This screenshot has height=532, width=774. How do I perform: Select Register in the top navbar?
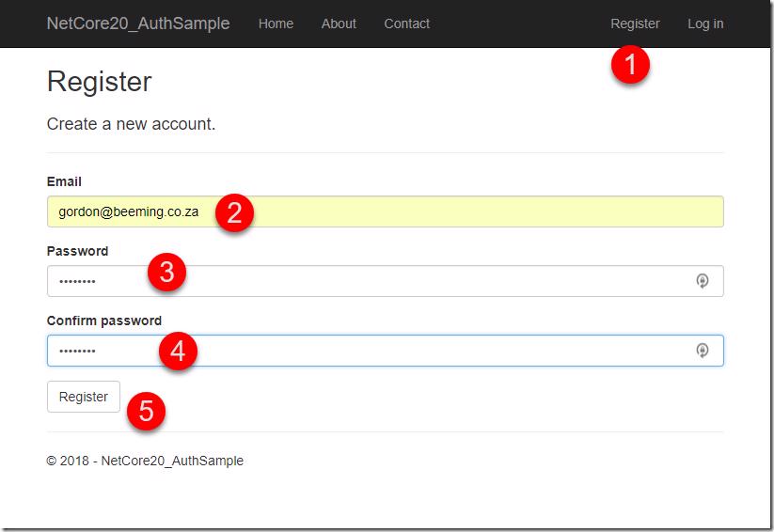pyautogui.click(x=635, y=23)
